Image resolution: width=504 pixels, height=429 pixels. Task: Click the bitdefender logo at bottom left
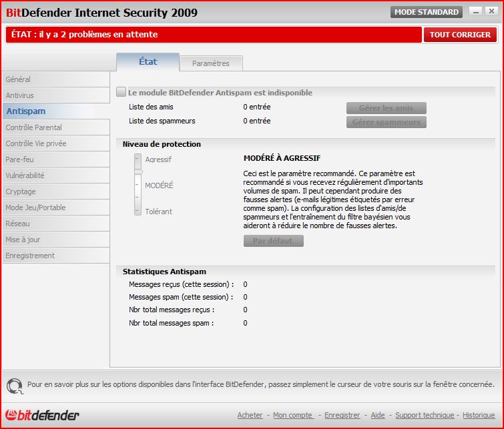point(42,415)
